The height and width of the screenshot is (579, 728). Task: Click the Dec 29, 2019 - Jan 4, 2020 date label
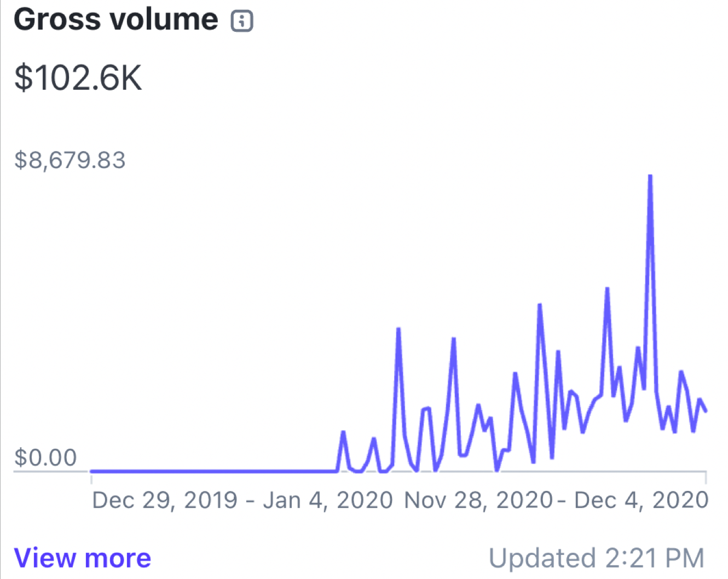(x=242, y=500)
